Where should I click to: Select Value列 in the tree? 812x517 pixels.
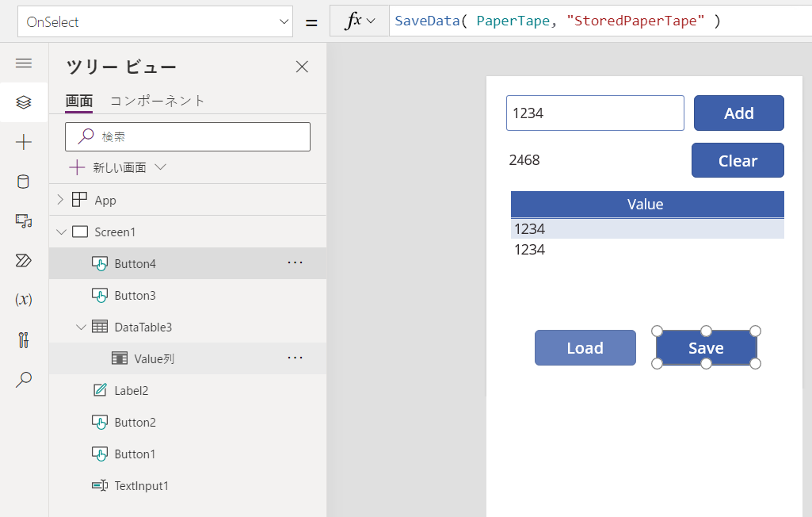click(154, 359)
